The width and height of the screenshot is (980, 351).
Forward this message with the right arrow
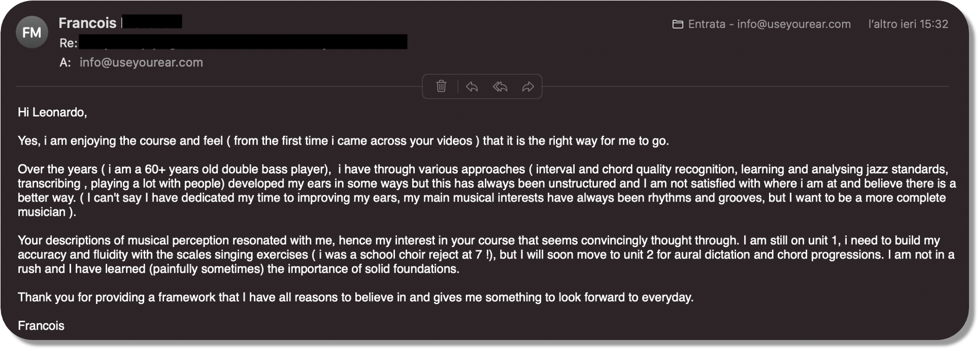(528, 87)
